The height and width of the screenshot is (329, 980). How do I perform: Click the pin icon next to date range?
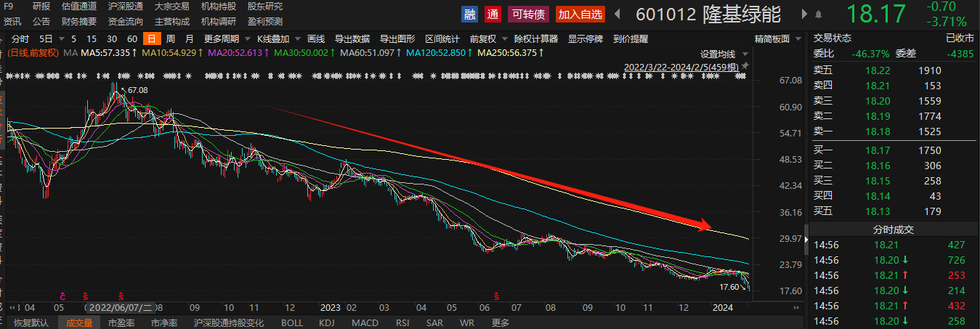coord(745,67)
